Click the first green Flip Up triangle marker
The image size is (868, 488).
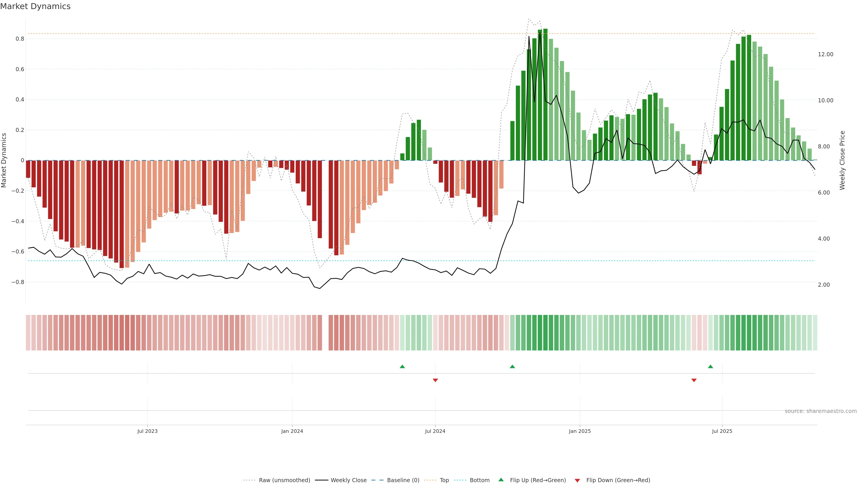point(402,366)
